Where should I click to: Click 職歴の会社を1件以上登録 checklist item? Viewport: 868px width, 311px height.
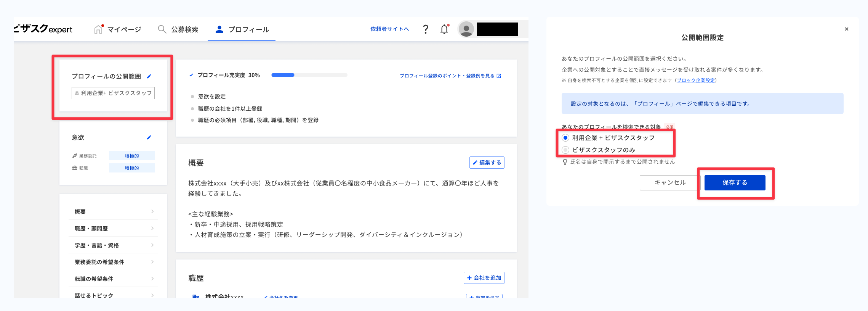pyautogui.click(x=230, y=109)
